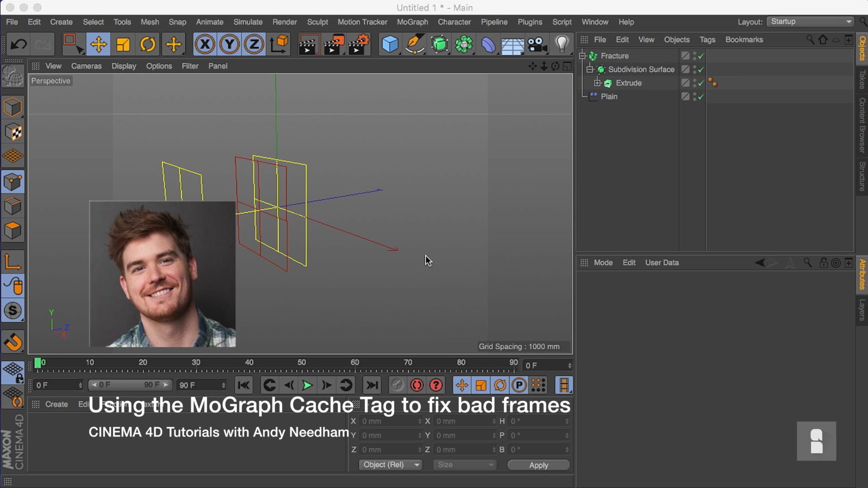Click the Scale tool icon
868x488 pixels.
click(x=123, y=44)
